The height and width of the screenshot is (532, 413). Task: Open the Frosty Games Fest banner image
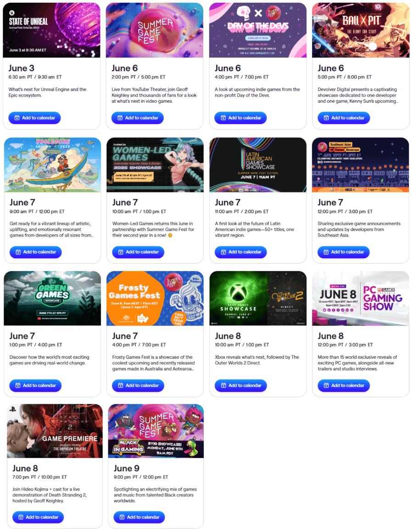pyautogui.click(x=155, y=298)
